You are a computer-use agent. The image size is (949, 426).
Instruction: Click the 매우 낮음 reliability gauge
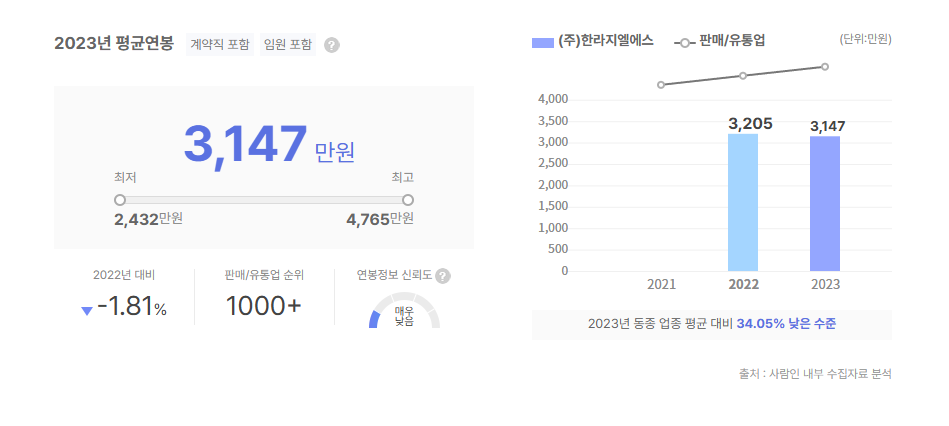(x=404, y=310)
